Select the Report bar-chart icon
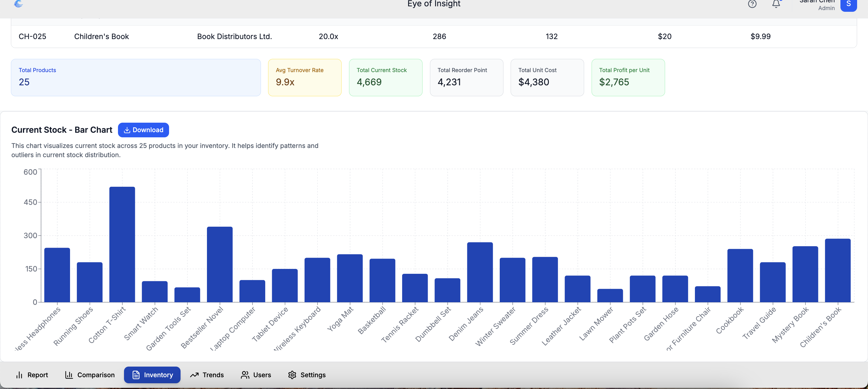 pyautogui.click(x=20, y=375)
